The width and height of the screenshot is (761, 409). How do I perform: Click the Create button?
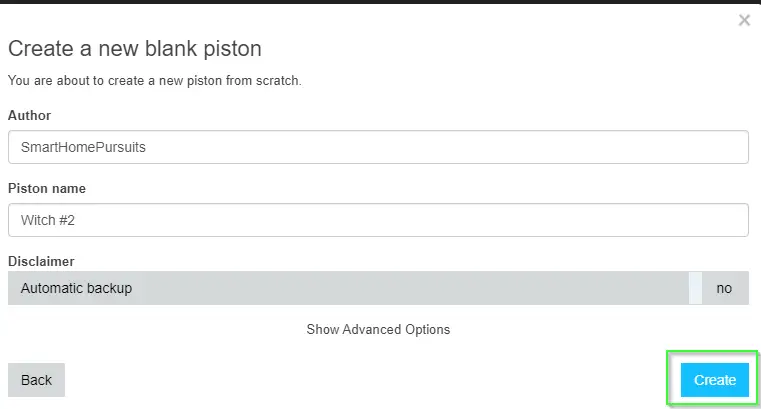(714, 380)
